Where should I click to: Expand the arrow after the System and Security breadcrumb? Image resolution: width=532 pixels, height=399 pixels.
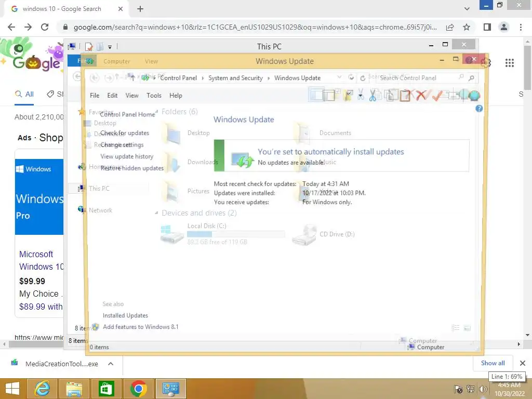(x=269, y=78)
